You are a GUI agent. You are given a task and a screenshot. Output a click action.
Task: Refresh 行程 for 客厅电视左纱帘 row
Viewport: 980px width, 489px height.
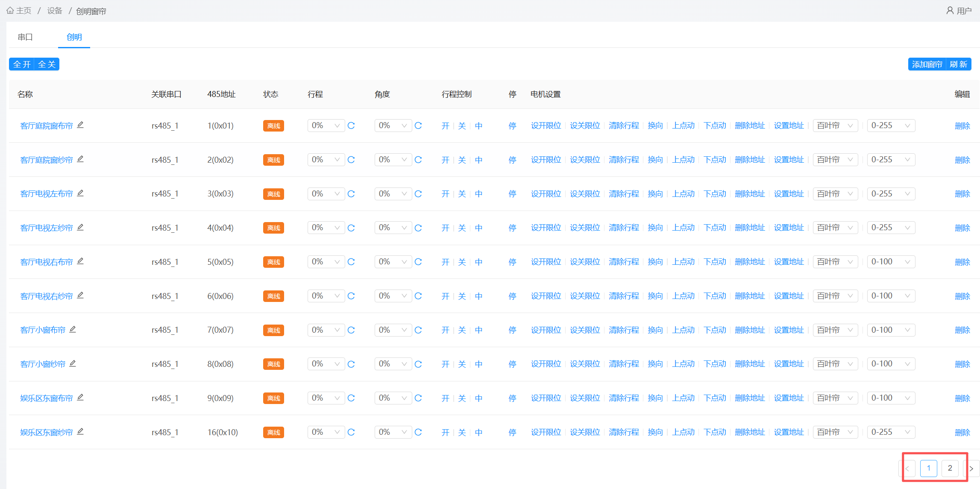pyautogui.click(x=351, y=228)
